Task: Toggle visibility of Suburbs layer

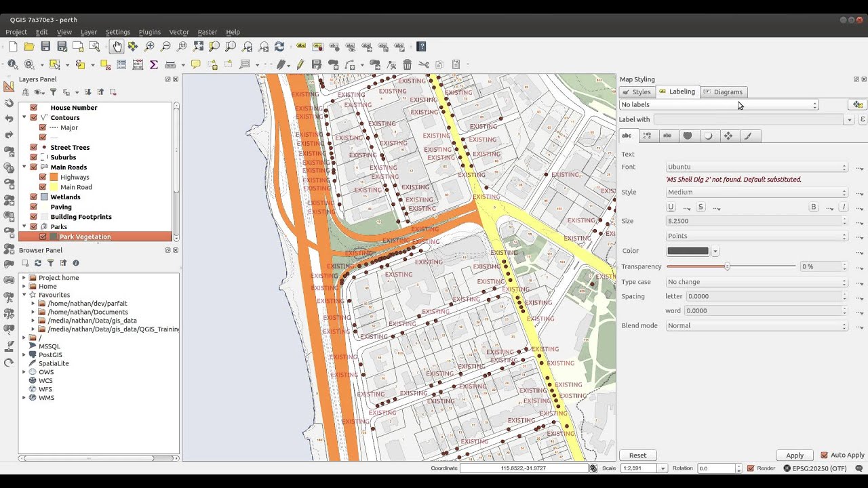Action: pos(33,157)
